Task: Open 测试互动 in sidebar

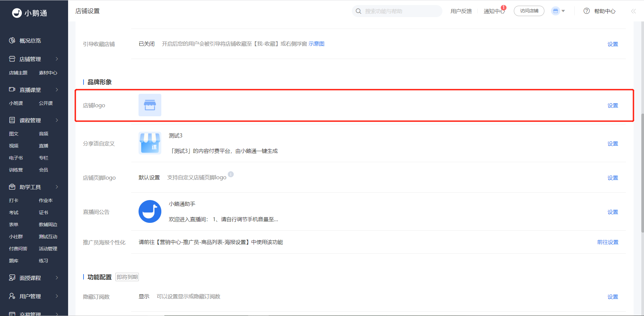Action: 48,237
